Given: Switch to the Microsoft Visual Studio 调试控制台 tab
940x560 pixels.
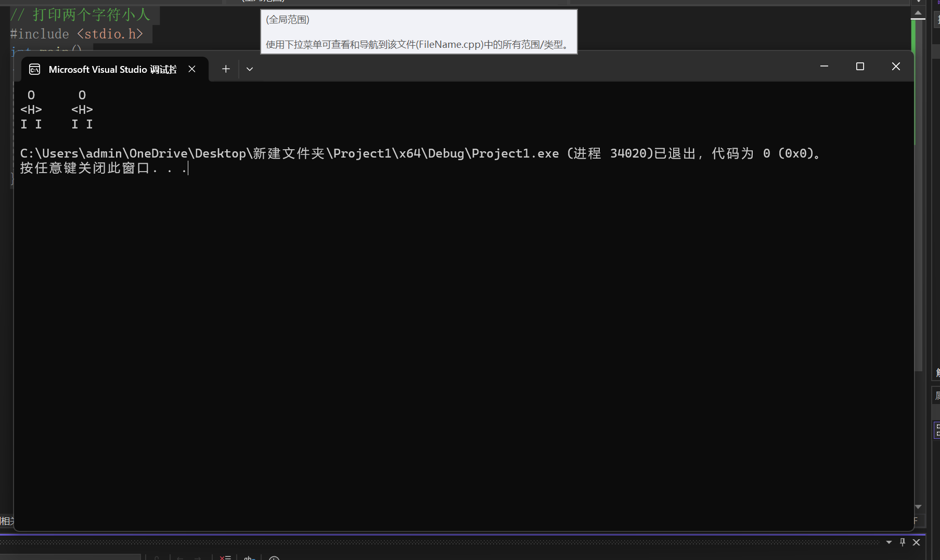Looking at the screenshot, I should click(112, 69).
